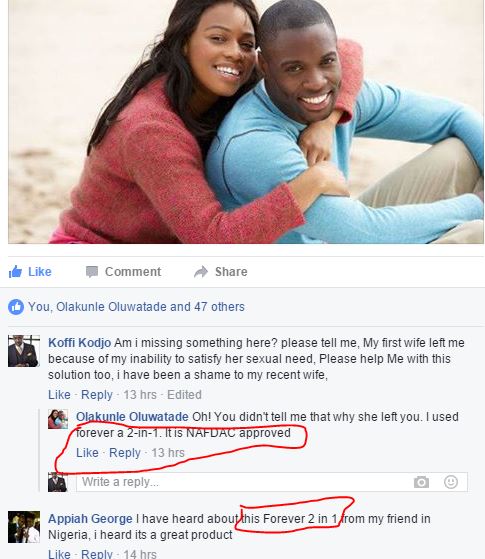Open Appiah George's profile picture
485x559 pixels.
[x=24, y=527]
